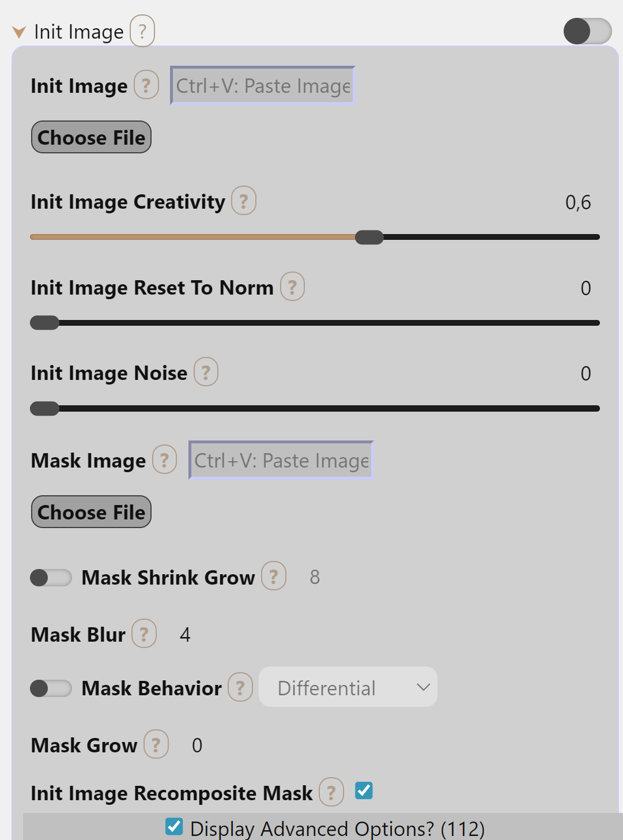
Task: Focus the Mask Image paste field
Action: [x=281, y=460]
